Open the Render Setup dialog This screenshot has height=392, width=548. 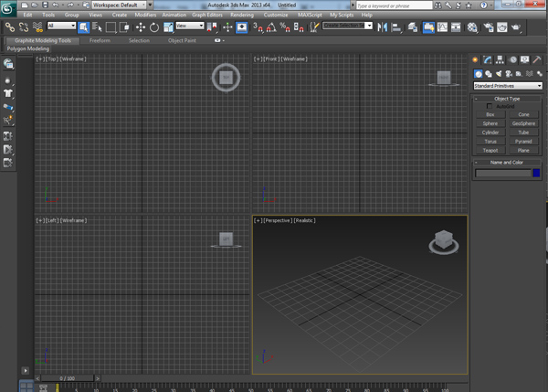click(x=489, y=26)
